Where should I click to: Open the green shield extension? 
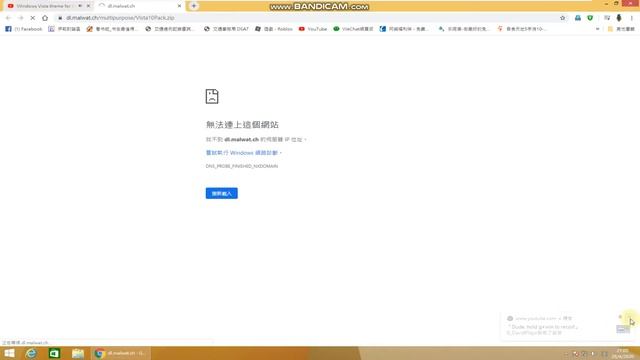(x=590, y=18)
